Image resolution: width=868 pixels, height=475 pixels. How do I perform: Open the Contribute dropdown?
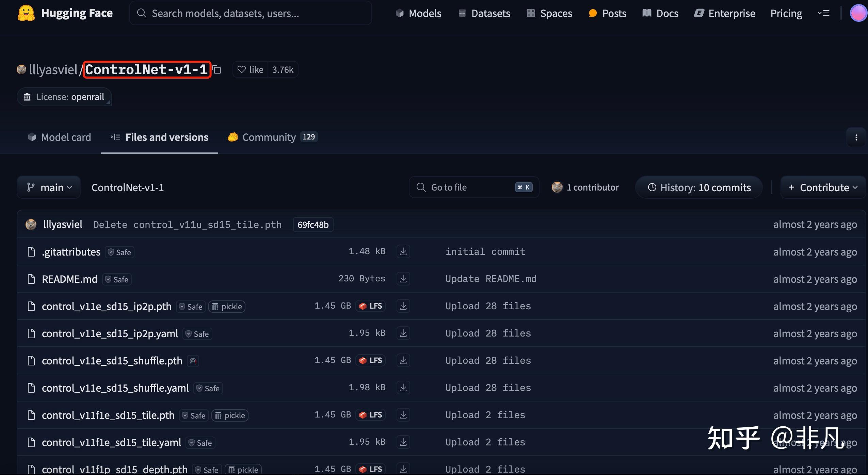click(823, 187)
